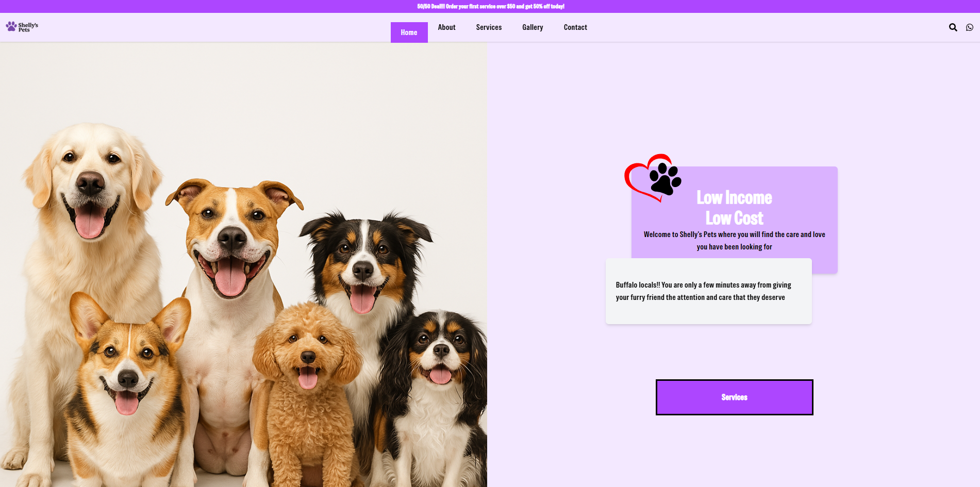The width and height of the screenshot is (980, 487).
Task: Click the WhatsApp contact icon
Action: 971,27
